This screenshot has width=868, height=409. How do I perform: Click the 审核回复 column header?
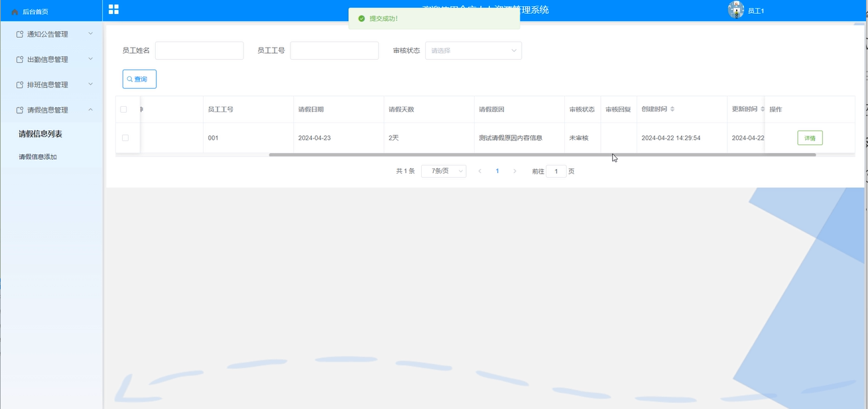(x=618, y=109)
